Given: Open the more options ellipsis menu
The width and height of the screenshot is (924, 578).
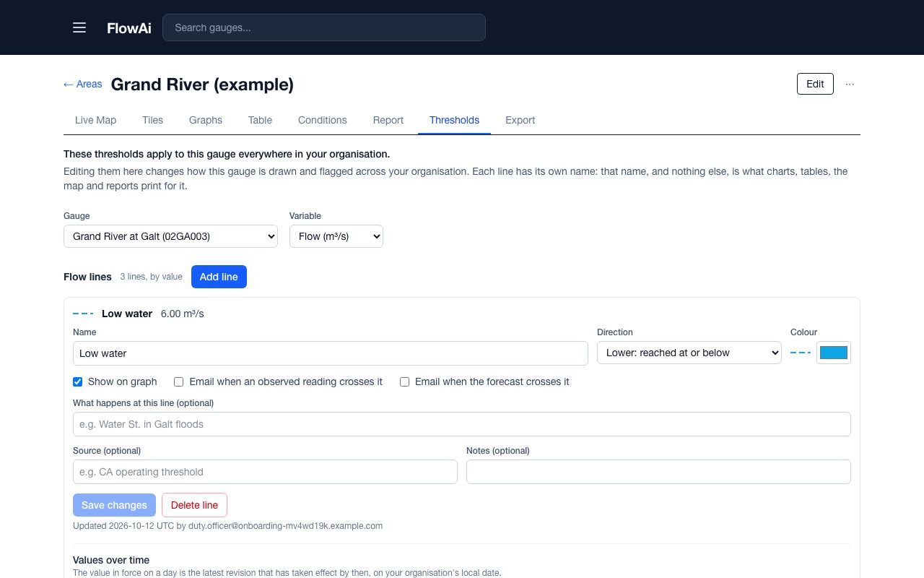Looking at the screenshot, I should pos(850,84).
